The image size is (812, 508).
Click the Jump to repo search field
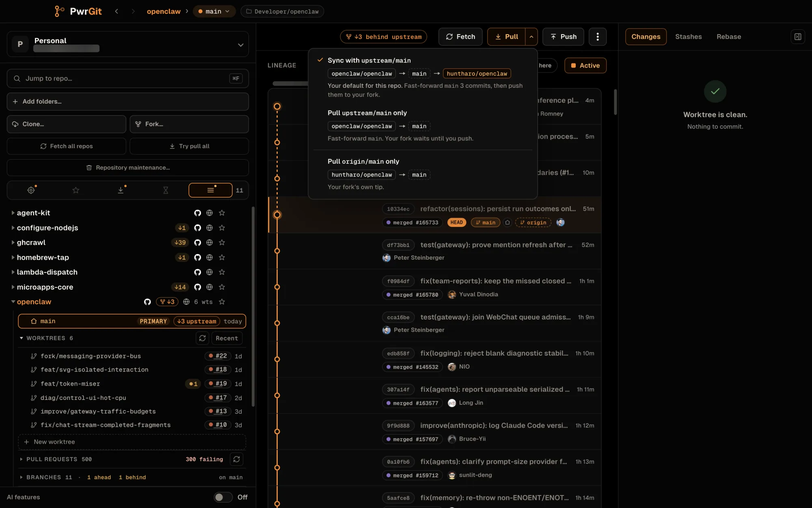point(127,78)
